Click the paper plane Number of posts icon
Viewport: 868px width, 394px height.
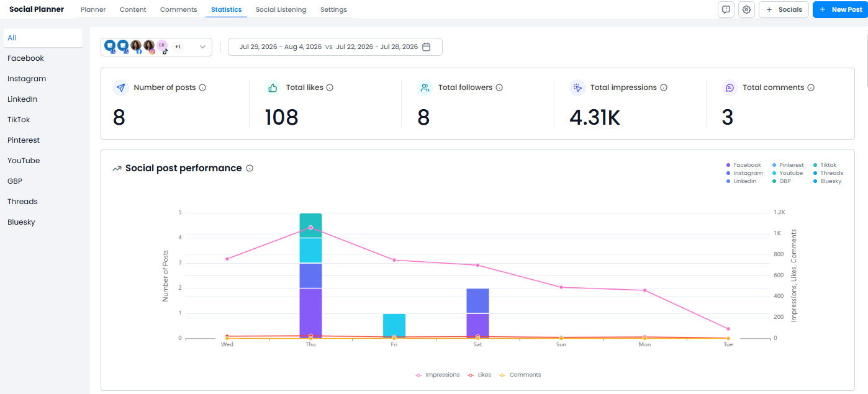120,87
